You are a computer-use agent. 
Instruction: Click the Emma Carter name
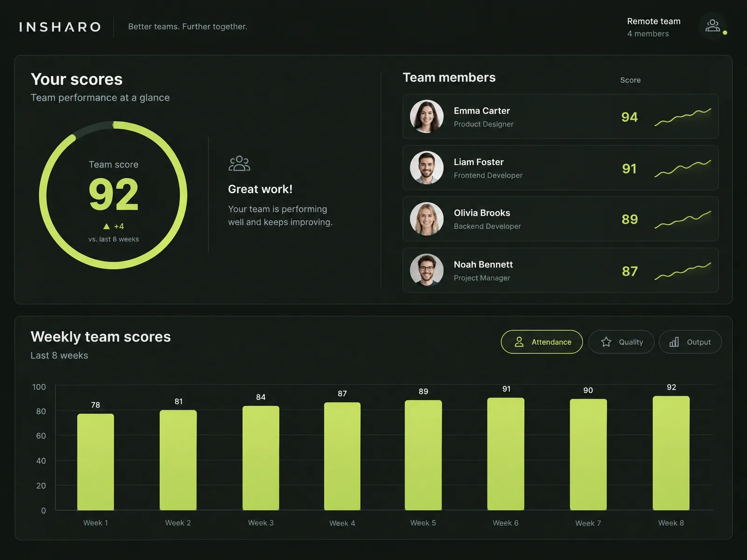(482, 111)
